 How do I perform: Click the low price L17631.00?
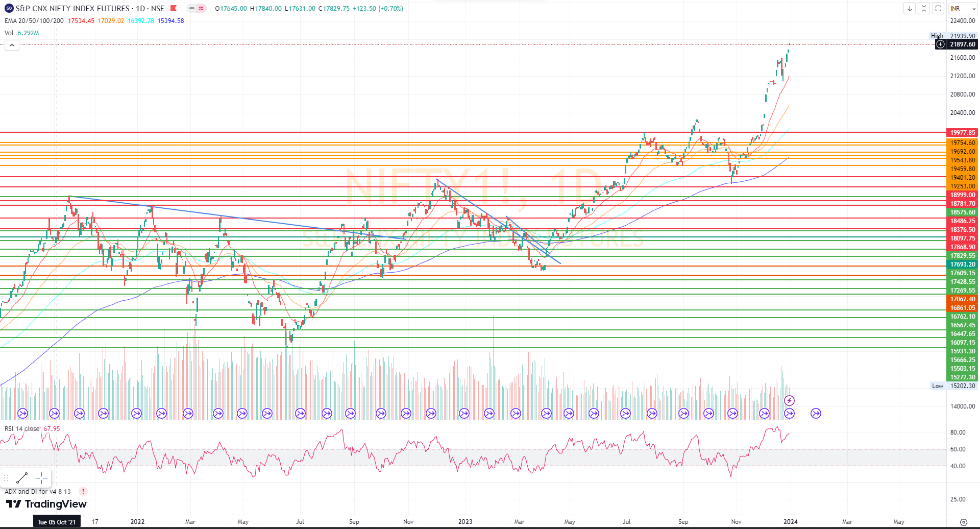click(300, 8)
